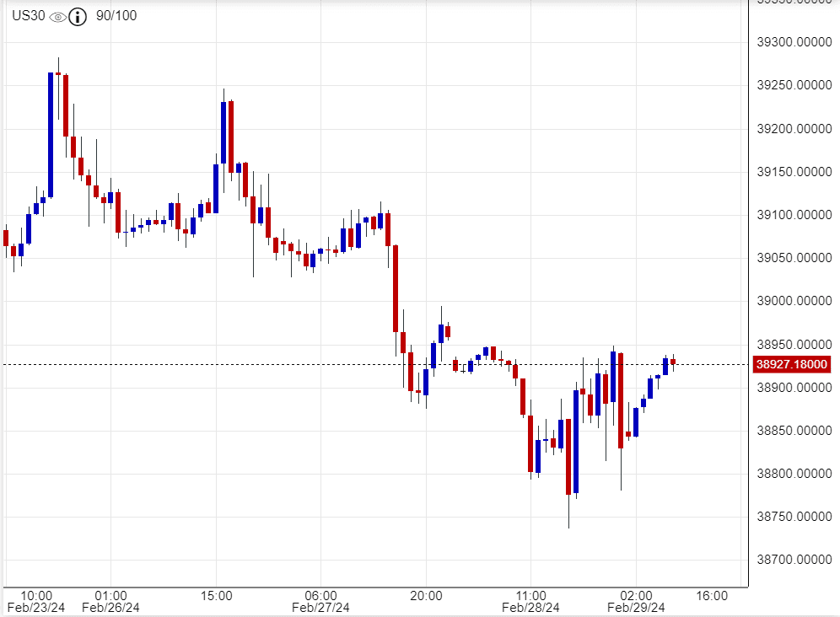Select the red 38927.18000 current price tag
Screen dimensions: 840x617
(793, 365)
